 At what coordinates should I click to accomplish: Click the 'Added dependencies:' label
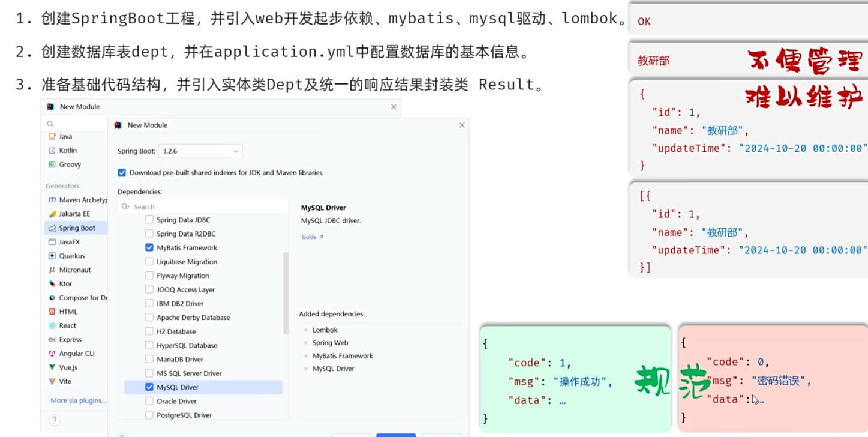click(x=332, y=314)
